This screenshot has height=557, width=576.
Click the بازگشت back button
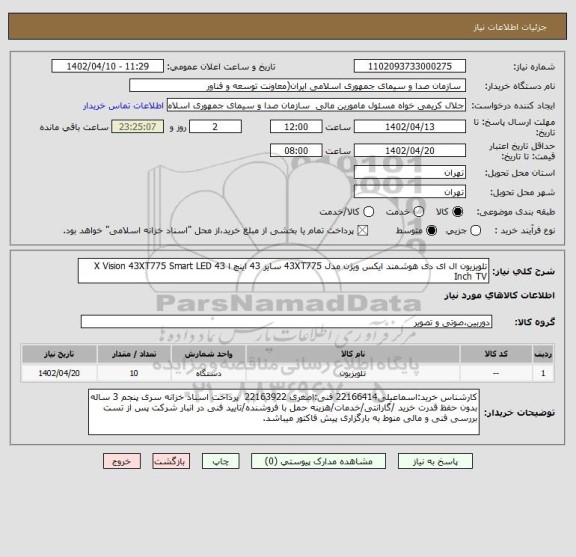click(x=171, y=461)
